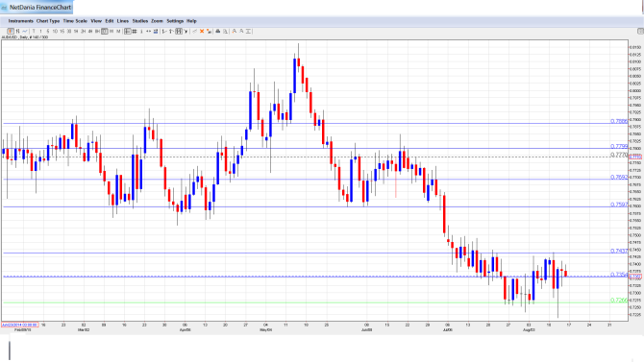The width and height of the screenshot is (644, 362).
Task: Select the bar (OHLC) chart type icon
Action: tap(17, 31)
